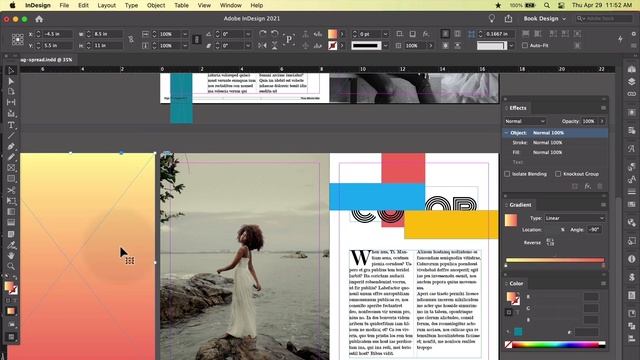Select the Object Normal 100% row
640x360 pixels.
point(556,133)
